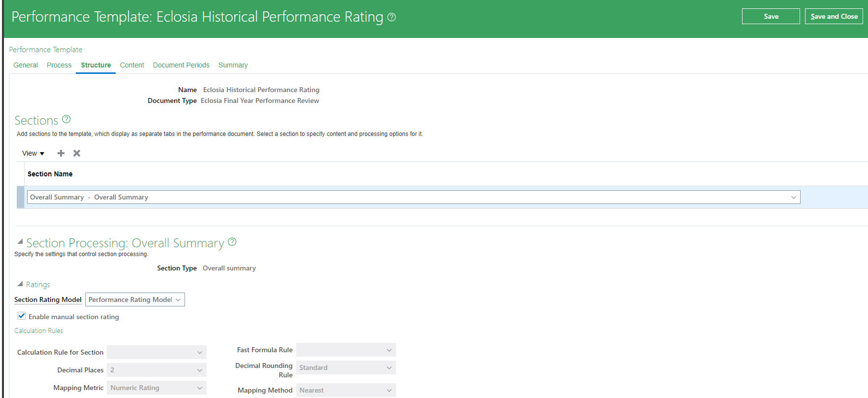Click the Calculation Rules subheading

pyautogui.click(x=39, y=331)
